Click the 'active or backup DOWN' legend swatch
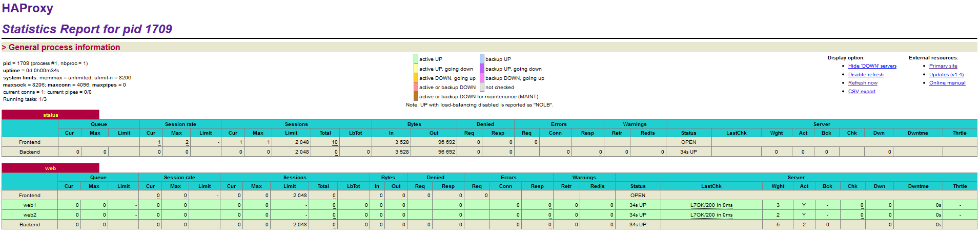 (x=416, y=87)
